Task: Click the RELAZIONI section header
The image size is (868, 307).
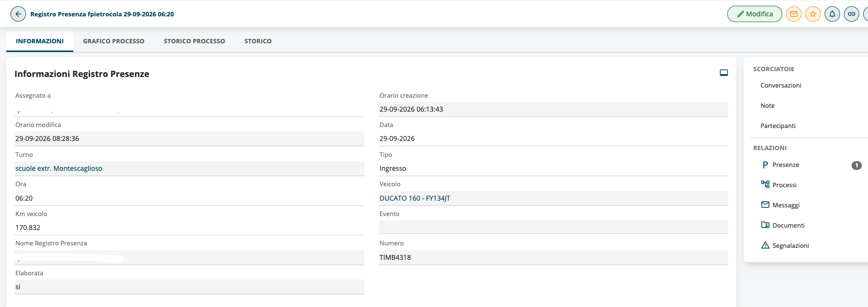Action: click(770, 148)
